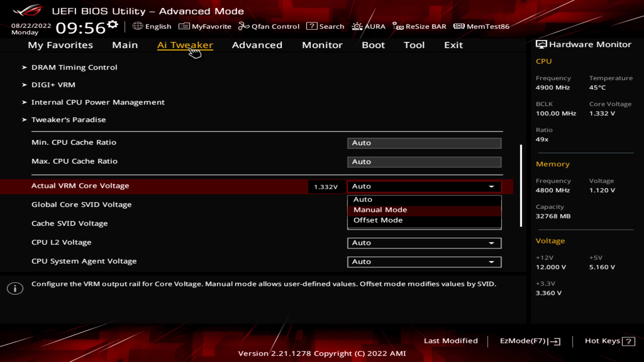Launch MemTest86 memory icon

pyautogui.click(x=459, y=26)
